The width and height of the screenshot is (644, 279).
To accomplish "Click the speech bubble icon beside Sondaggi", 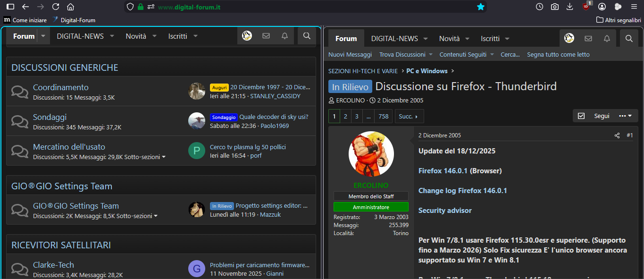I will pyautogui.click(x=20, y=121).
